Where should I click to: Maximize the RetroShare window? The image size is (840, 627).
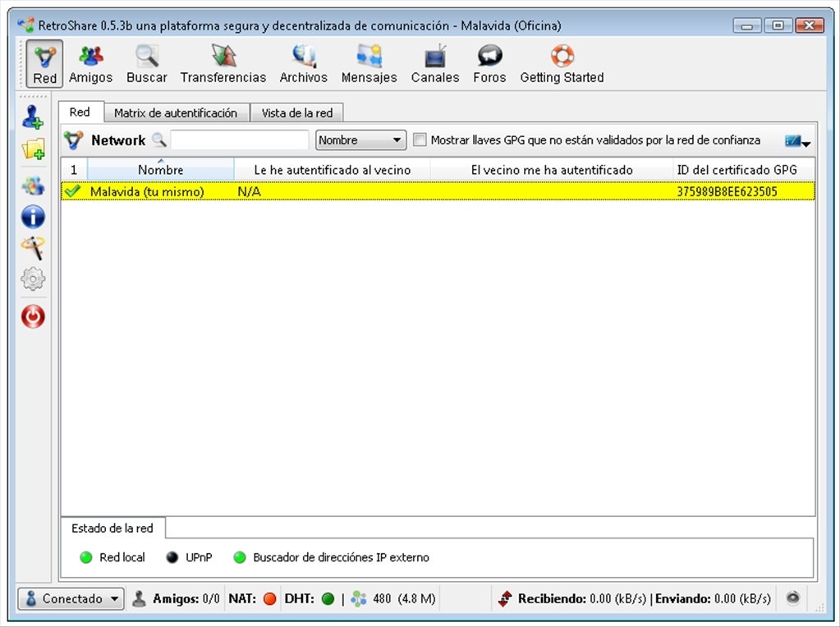778,25
